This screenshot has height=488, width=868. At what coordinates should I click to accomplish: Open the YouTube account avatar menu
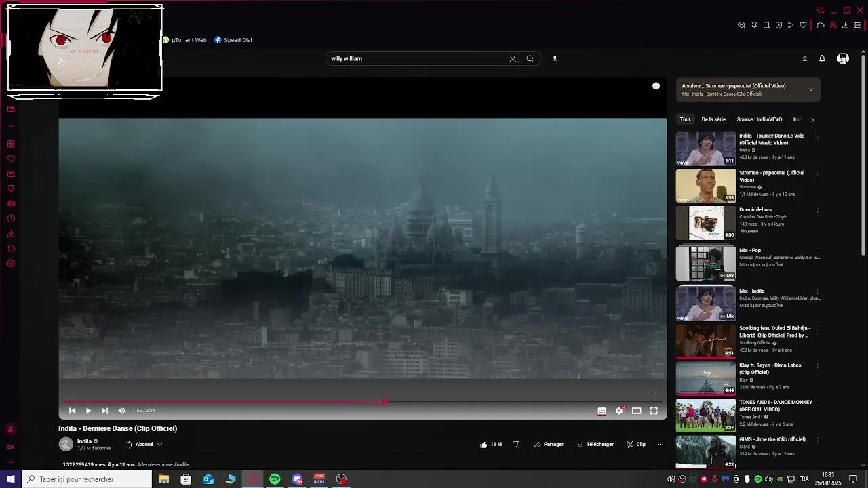[843, 58]
